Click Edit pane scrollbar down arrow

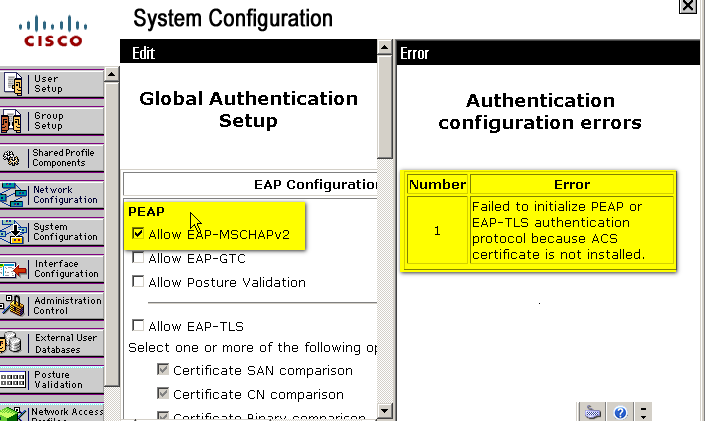(x=384, y=410)
